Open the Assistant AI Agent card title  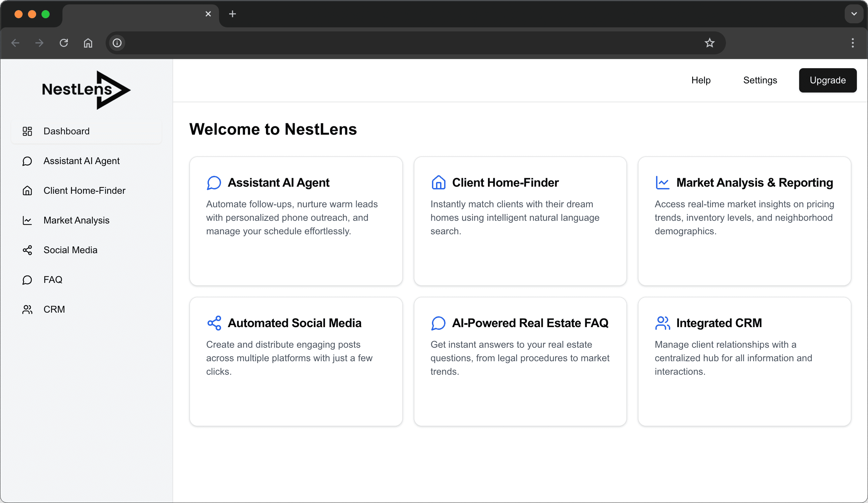tap(279, 183)
